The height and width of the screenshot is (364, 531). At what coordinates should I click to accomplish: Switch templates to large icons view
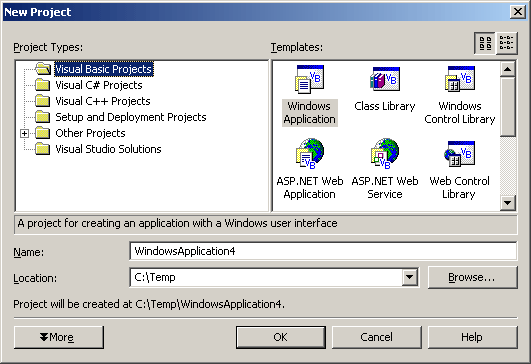(x=485, y=43)
